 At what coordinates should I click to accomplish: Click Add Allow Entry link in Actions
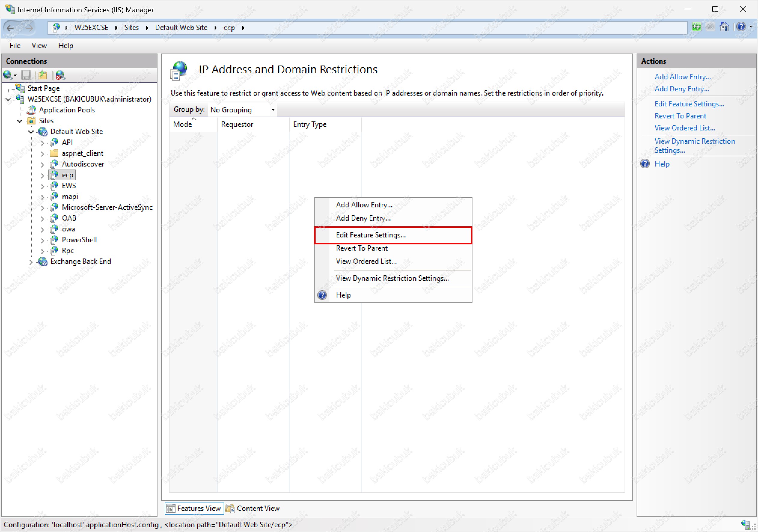(x=682, y=77)
